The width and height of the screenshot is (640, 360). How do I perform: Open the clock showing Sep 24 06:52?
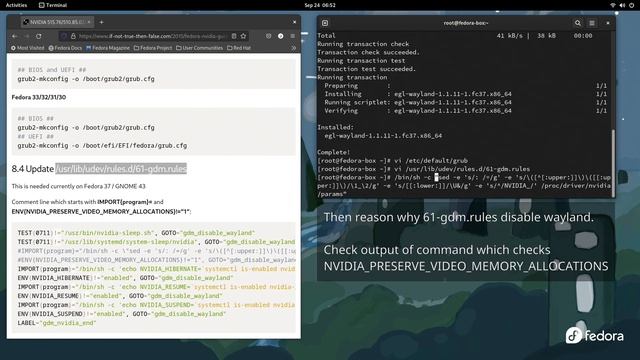tap(320, 5)
